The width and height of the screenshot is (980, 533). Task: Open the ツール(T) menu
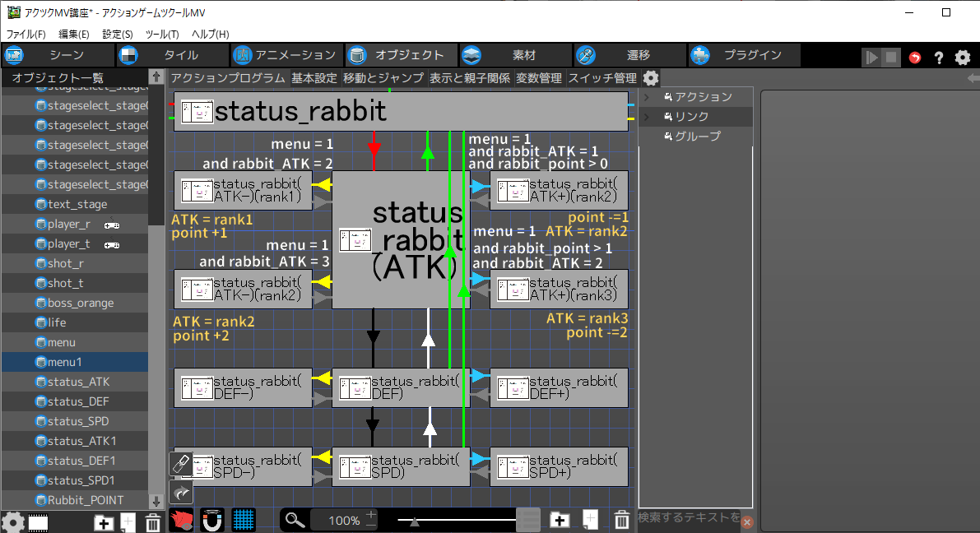pyautogui.click(x=161, y=34)
